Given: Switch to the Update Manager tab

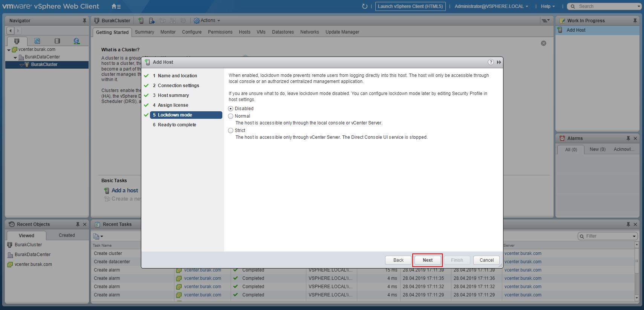Looking at the screenshot, I should tap(342, 32).
